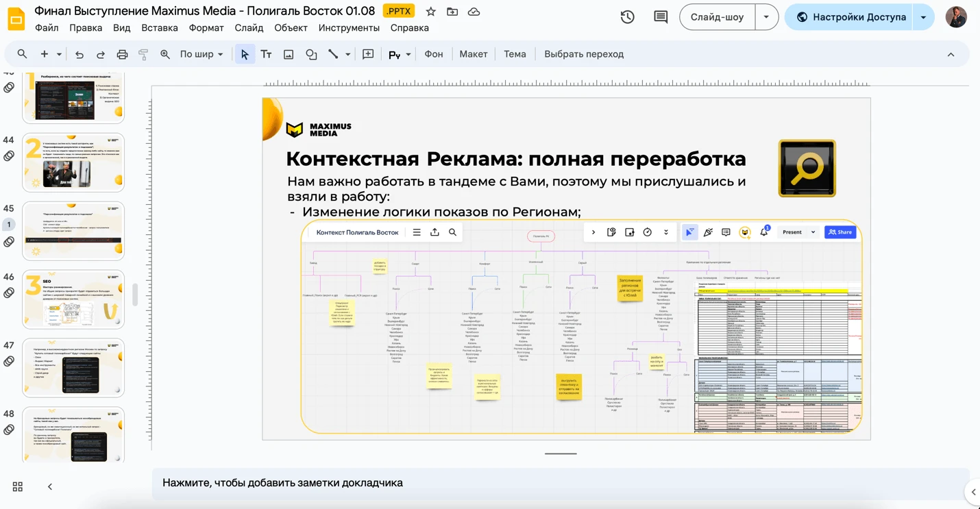Search the menus magnifier icon

click(22, 54)
